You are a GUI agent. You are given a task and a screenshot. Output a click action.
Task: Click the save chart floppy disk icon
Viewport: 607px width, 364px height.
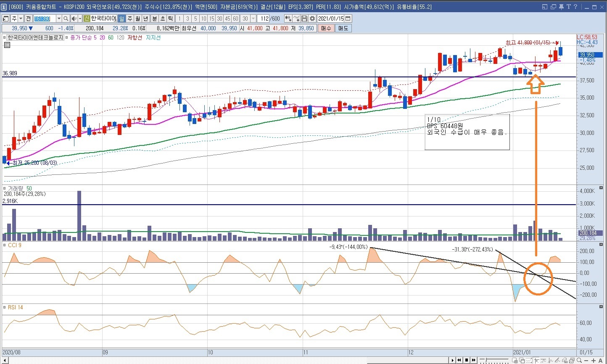[x=304, y=18]
